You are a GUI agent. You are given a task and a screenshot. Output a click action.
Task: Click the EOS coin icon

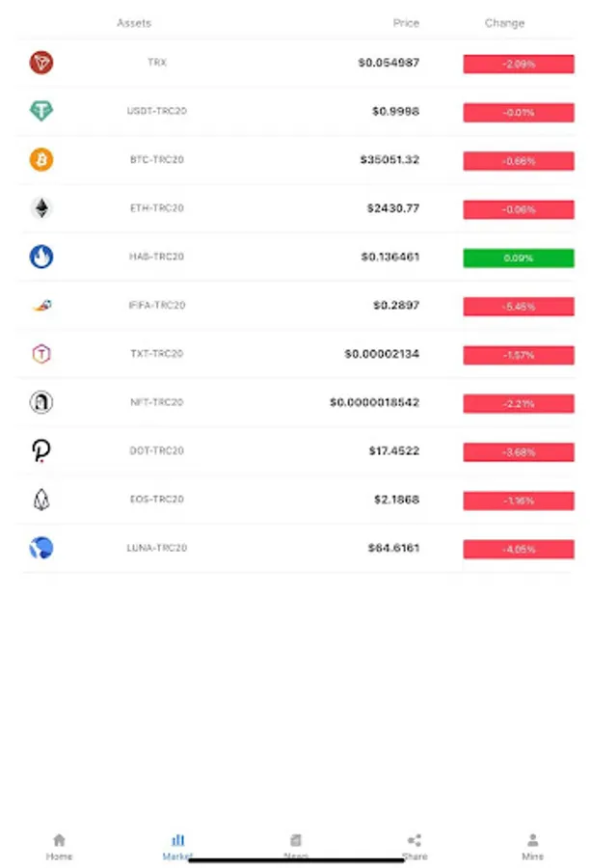coord(41,500)
